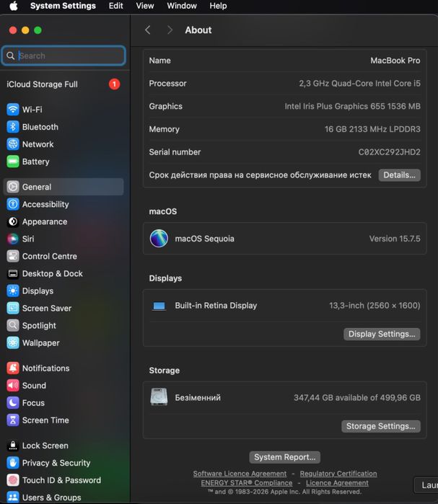The height and width of the screenshot is (504, 438).
Task: Click the Безіменний disk name
Action: pyautogui.click(x=198, y=397)
